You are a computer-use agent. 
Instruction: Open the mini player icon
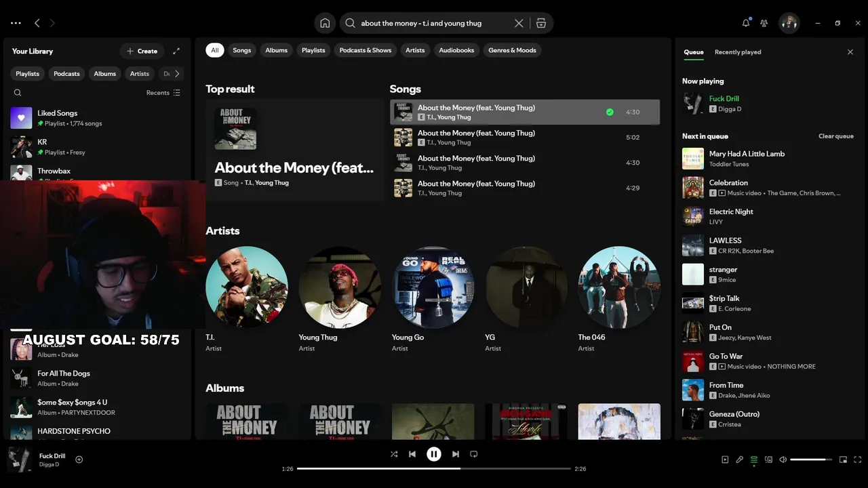pyautogui.click(x=843, y=460)
